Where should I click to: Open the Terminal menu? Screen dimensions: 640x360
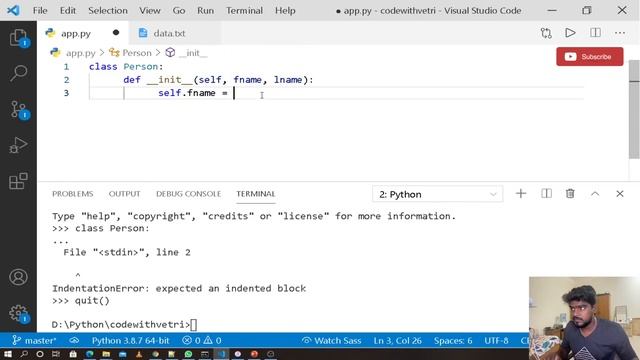tap(244, 10)
